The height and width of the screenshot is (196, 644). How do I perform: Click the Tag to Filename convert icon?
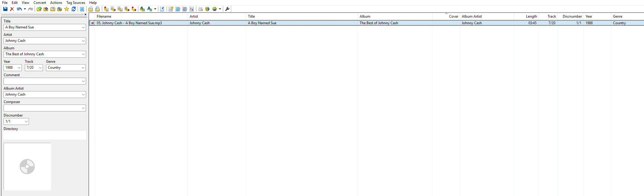pos(106,9)
